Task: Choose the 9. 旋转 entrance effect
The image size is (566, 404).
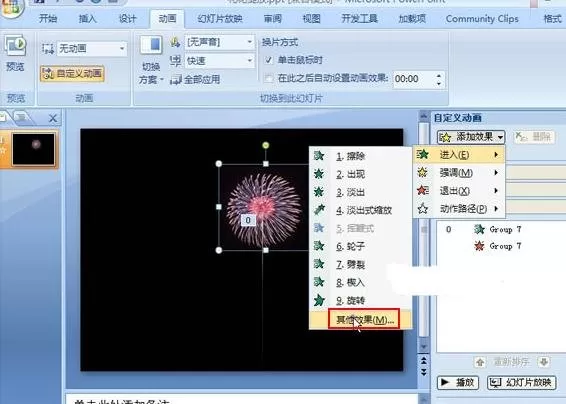Action: click(x=361, y=300)
